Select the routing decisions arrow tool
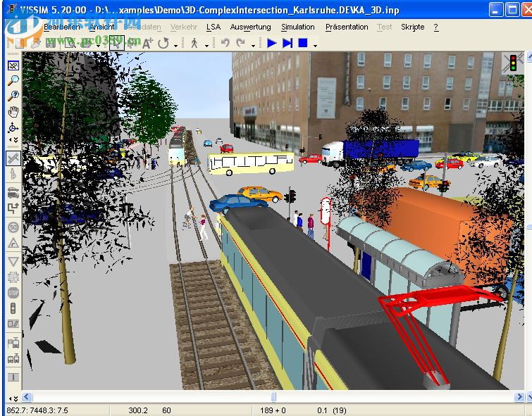 click(13, 208)
